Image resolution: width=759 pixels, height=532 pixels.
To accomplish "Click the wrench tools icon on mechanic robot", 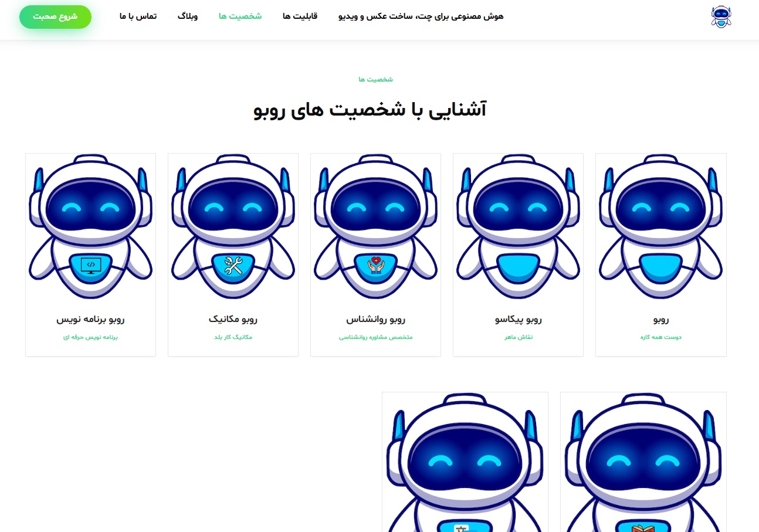I will point(233,266).
